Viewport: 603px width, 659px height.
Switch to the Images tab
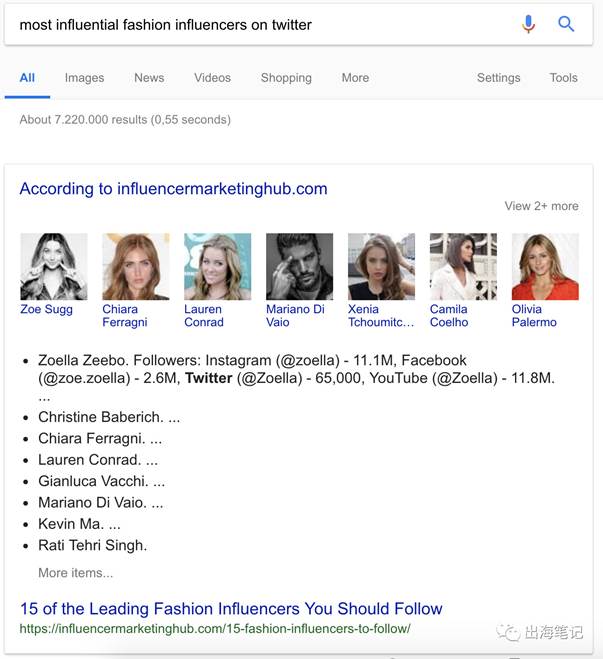click(84, 78)
